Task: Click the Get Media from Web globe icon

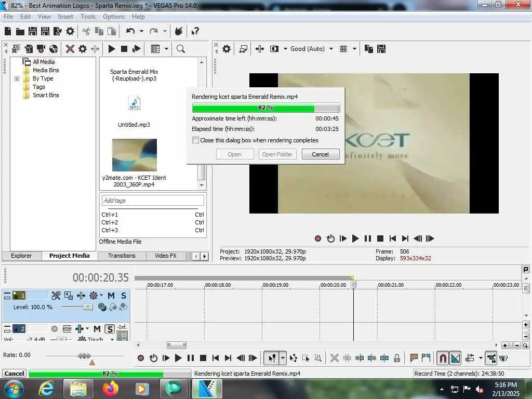Action: click(54, 49)
